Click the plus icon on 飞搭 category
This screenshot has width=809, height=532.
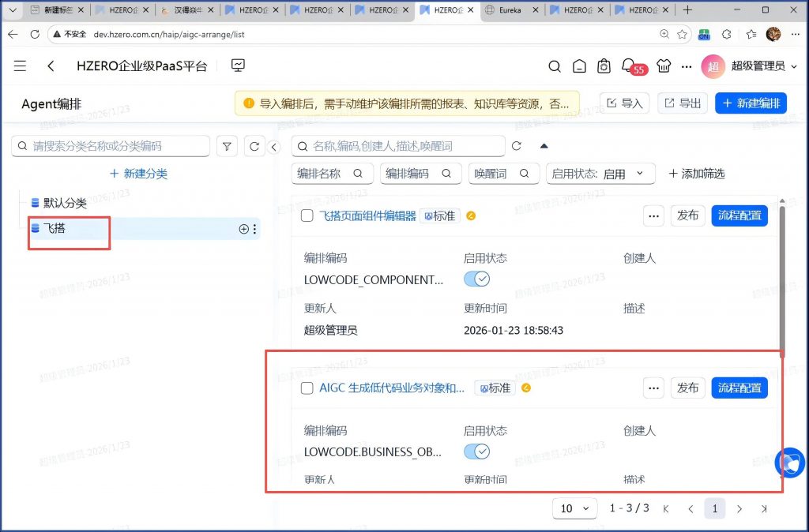click(243, 229)
